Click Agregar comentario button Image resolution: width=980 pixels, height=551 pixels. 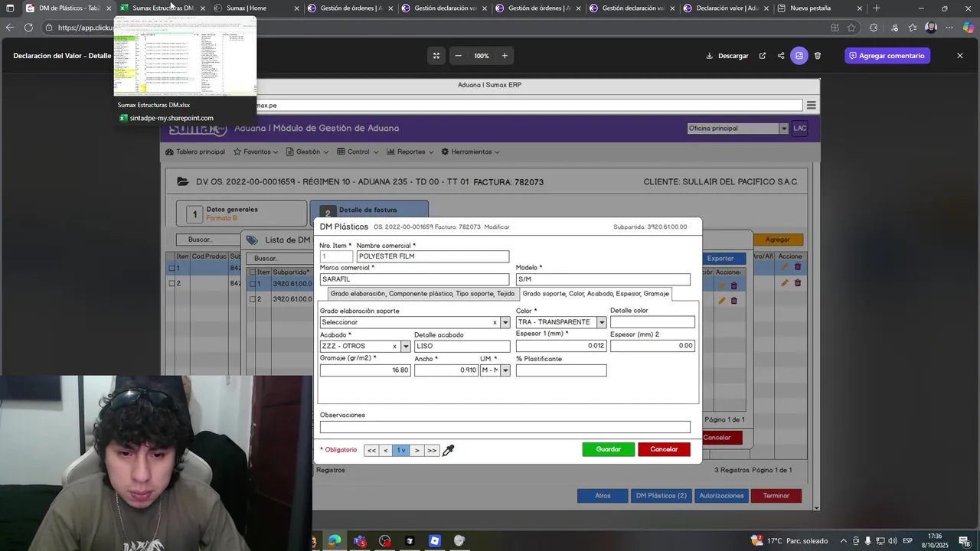[887, 56]
